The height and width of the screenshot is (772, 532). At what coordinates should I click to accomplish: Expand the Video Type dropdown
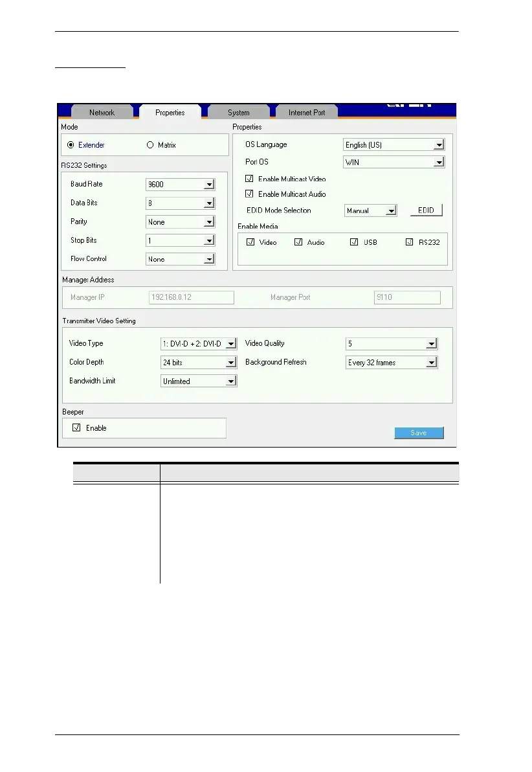pos(199,344)
